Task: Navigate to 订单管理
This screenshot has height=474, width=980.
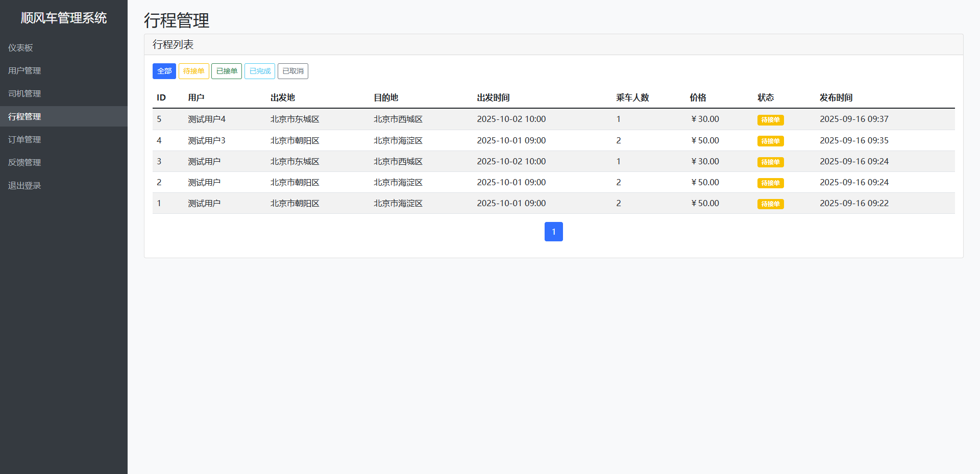Action: (x=24, y=139)
